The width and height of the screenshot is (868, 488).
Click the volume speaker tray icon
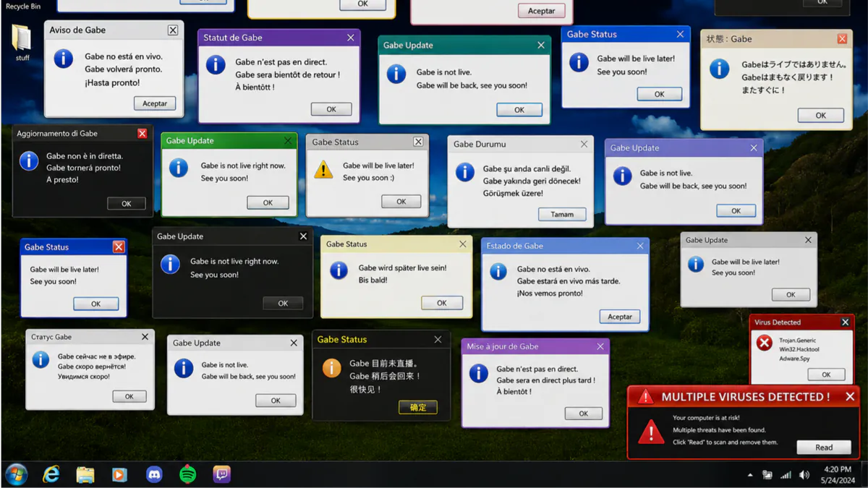tap(804, 475)
